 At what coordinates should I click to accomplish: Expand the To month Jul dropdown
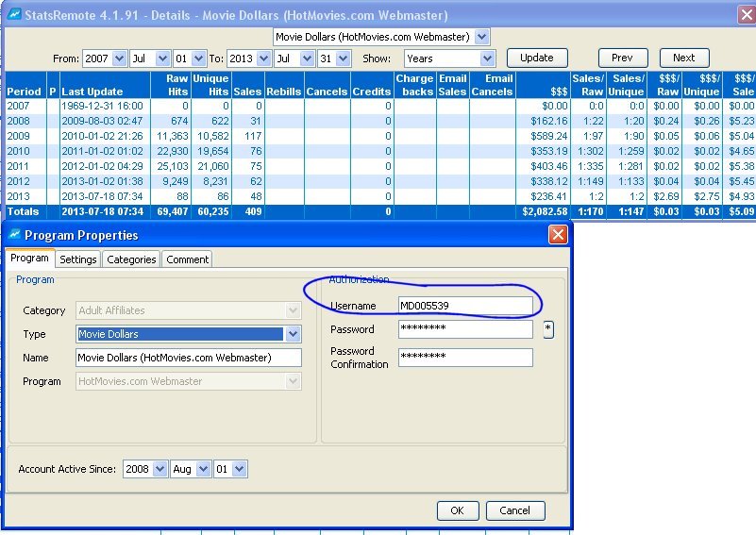[307, 59]
